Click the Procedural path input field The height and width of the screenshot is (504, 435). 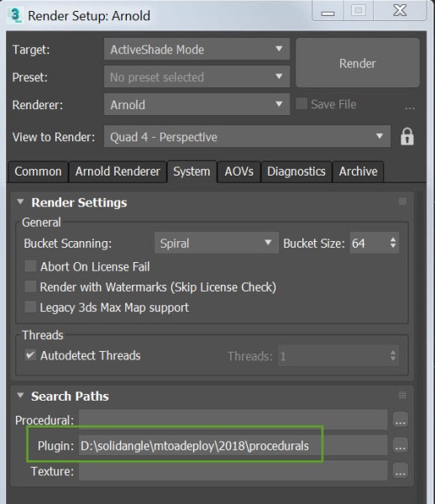coord(233,420)
